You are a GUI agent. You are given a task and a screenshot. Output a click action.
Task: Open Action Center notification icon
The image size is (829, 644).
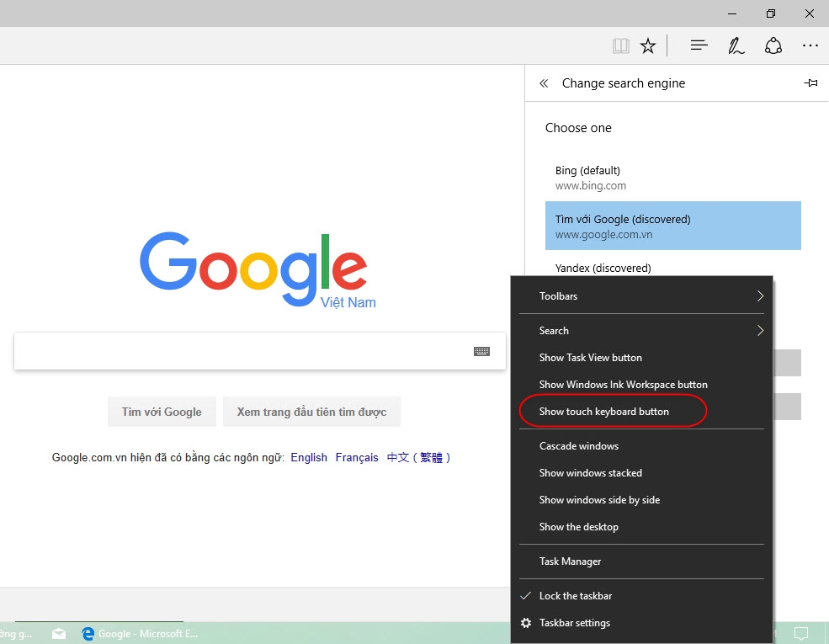pyautogui.click(x=801, y=633)
